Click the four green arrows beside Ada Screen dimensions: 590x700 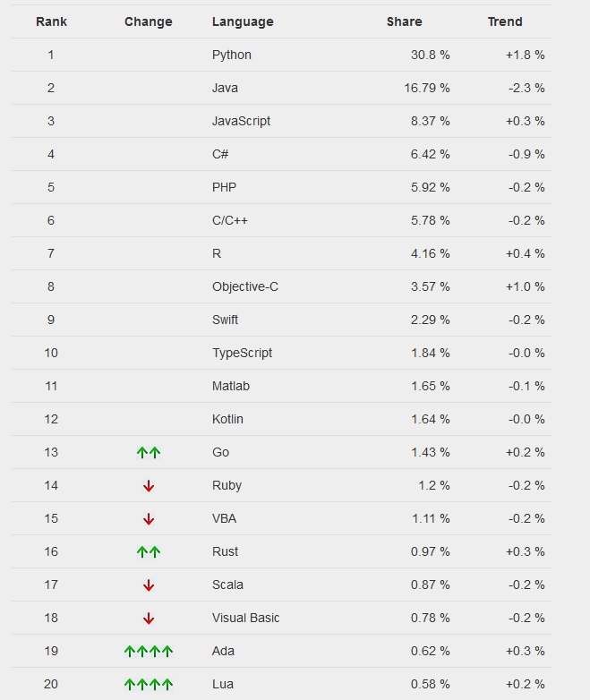(x=149, y=652)
